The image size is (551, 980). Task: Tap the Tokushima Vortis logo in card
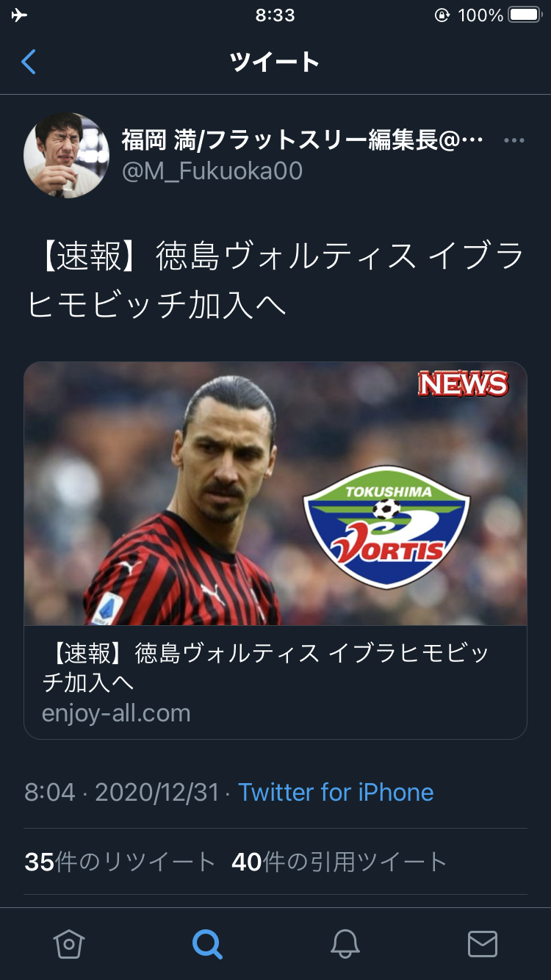(387, 526)
